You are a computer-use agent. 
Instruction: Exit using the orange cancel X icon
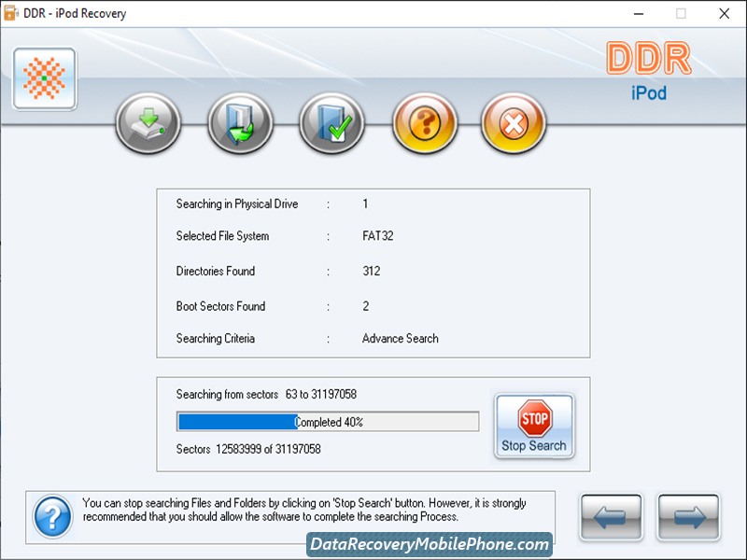[513, 122]
